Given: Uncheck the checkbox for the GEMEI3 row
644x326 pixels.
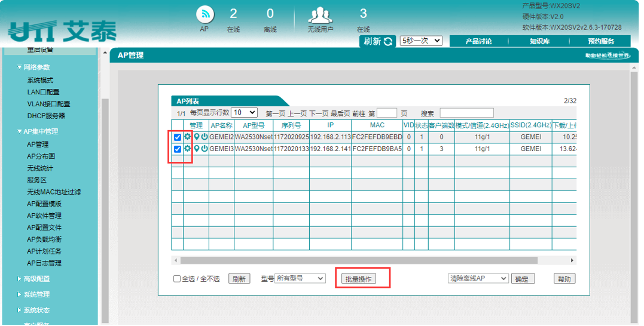Looking at the screenshot, I should (x=178, y=149).
